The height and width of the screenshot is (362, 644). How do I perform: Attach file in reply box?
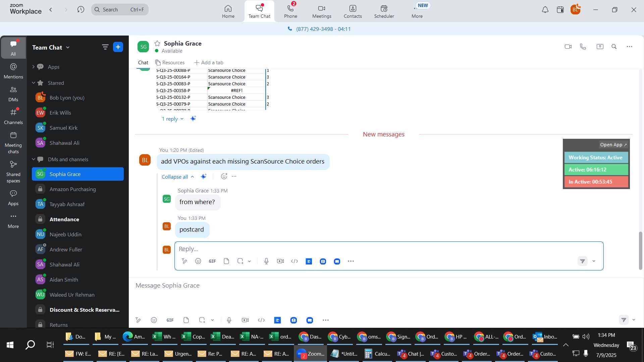(226, 261)
